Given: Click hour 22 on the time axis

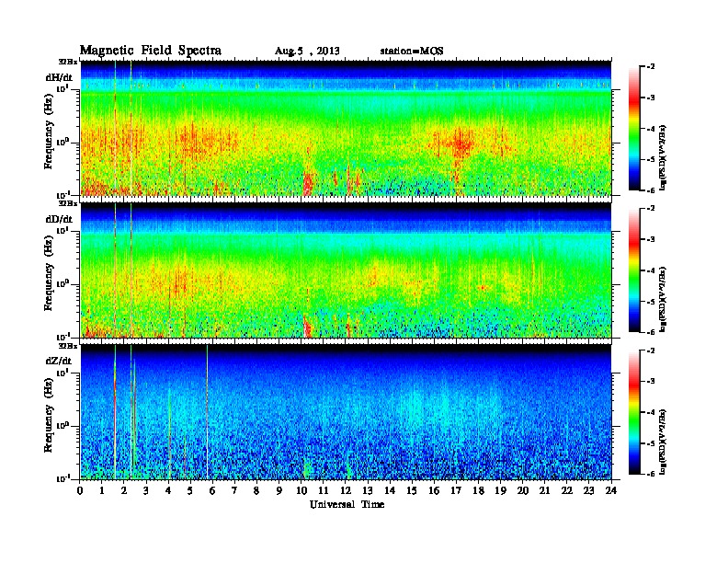Looking at the screenshot, I should [567, 490].
